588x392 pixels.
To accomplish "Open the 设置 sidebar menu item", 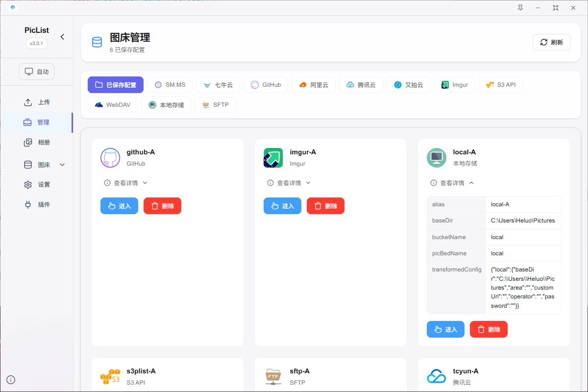I will [x=37, y=185].
